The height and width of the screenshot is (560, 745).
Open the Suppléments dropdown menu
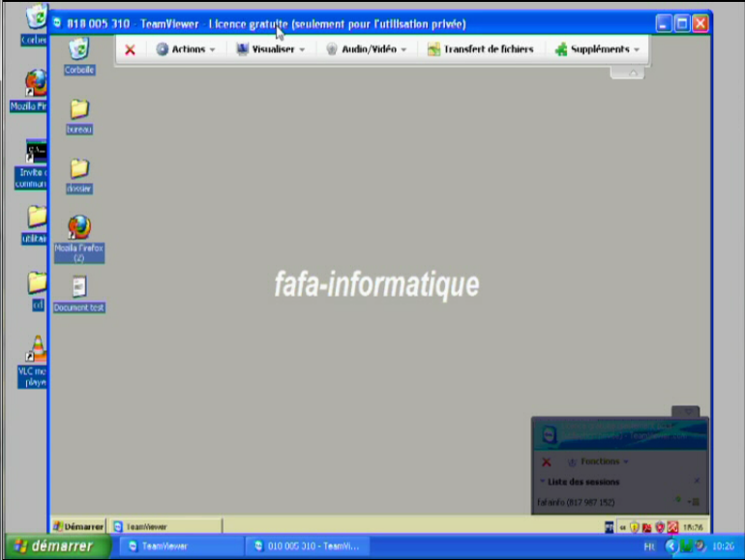coord(597,49)
